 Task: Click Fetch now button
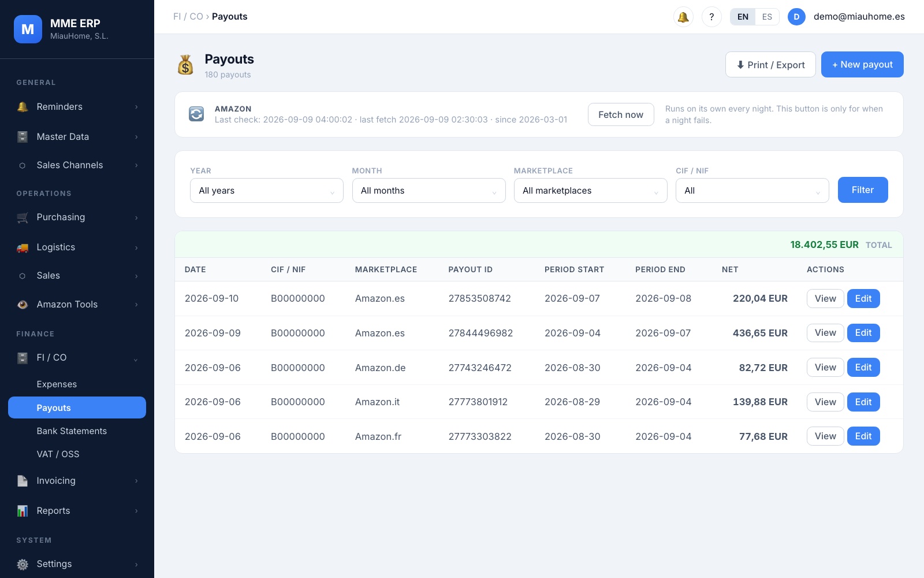pos(621,114)
